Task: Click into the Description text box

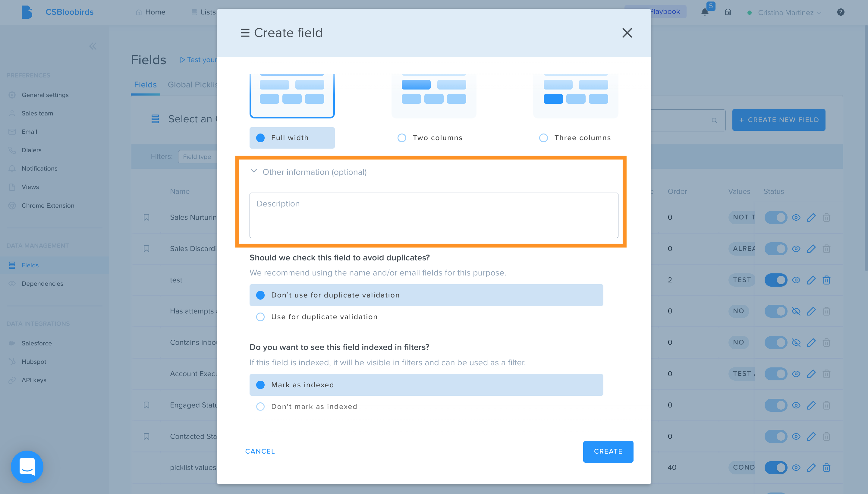Action: (433, 216)
